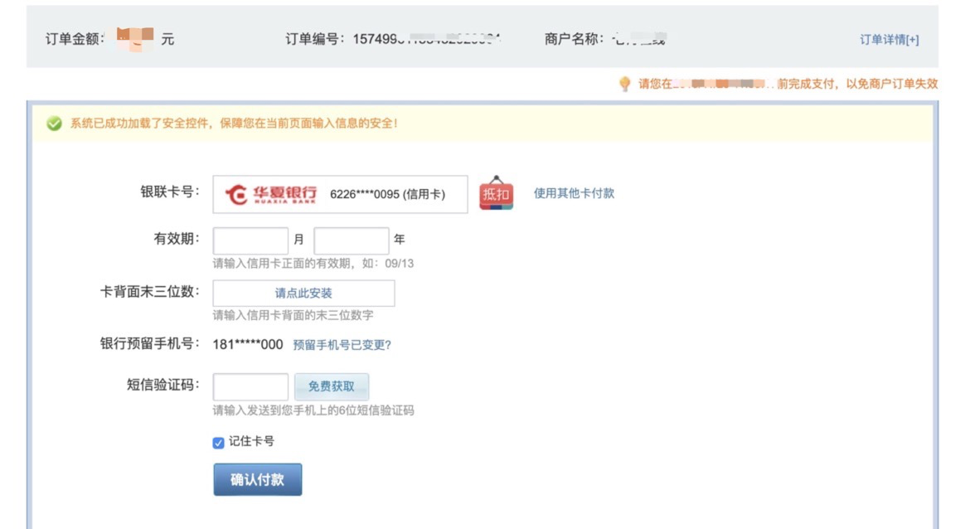The height and width of the screenshot is (529, 980).
Task: Click the security control loaded notice text
Action: [234, 124]
